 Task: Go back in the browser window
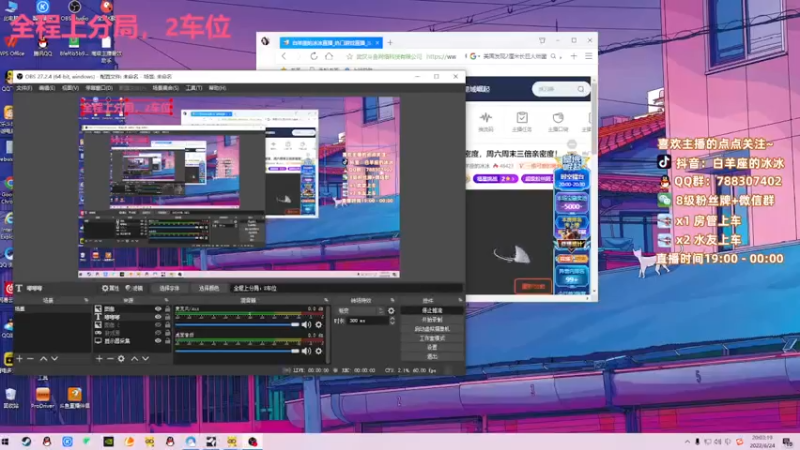pos(284,56)
